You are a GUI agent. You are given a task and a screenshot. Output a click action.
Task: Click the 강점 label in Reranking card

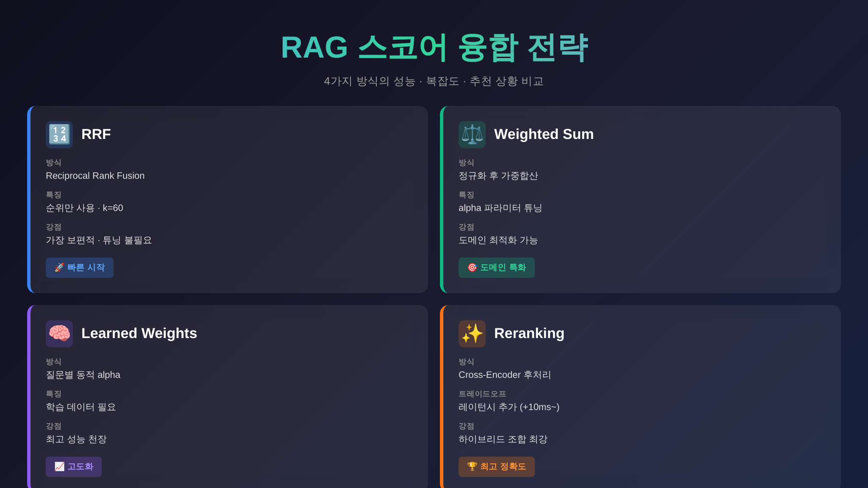pyautogui.click(x=466, y=426)
